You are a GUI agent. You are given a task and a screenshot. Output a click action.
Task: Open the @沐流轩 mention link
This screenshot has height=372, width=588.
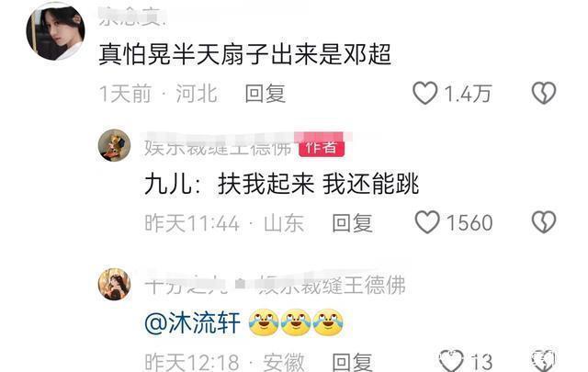[x=192, y=323]
